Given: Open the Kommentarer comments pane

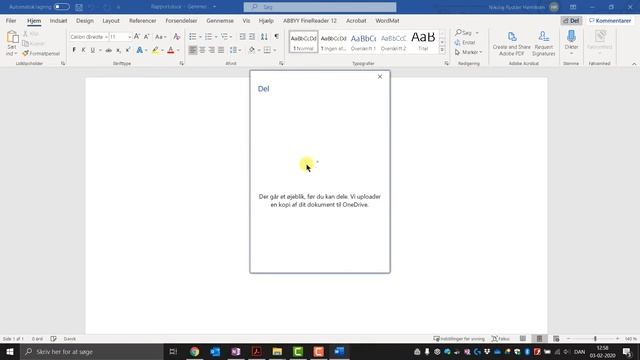Looking at the screenshot, I should pyautogui.click(x=610, y=21).
